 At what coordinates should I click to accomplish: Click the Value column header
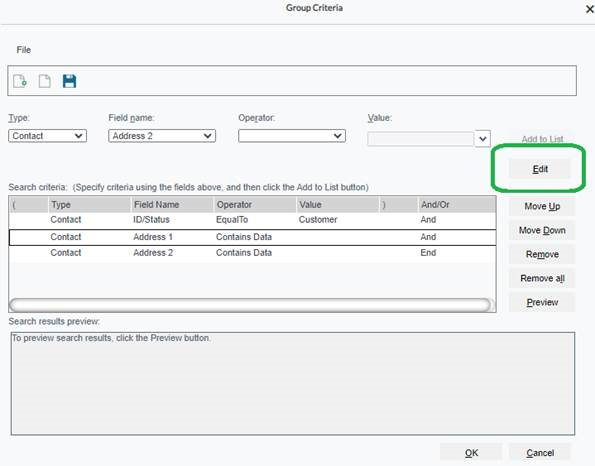(x=338, y=205)
